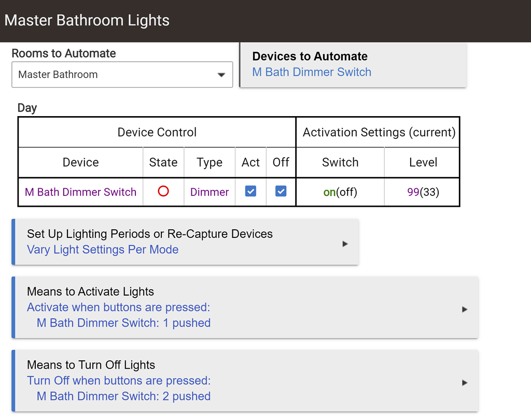Select M Bath Dimmer Switch: 1 pushed
The width and height of the screenshot is (531, 420).
point(123,323)
